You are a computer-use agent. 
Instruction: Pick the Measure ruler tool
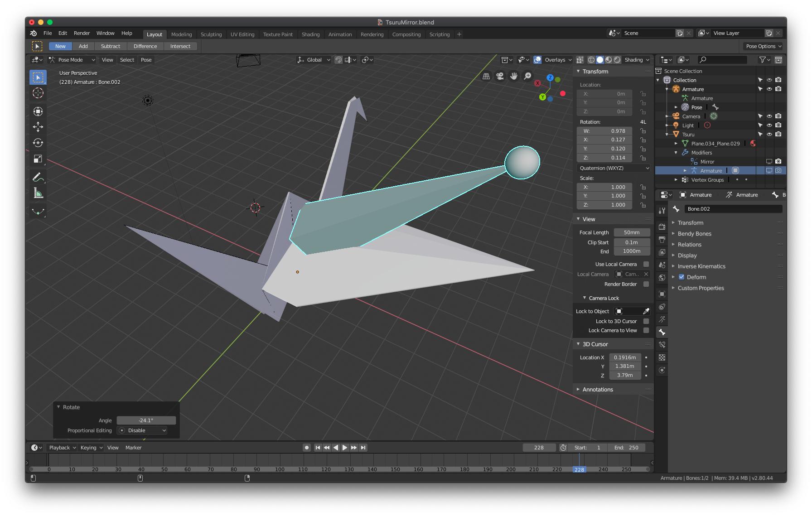coord(38,193)
